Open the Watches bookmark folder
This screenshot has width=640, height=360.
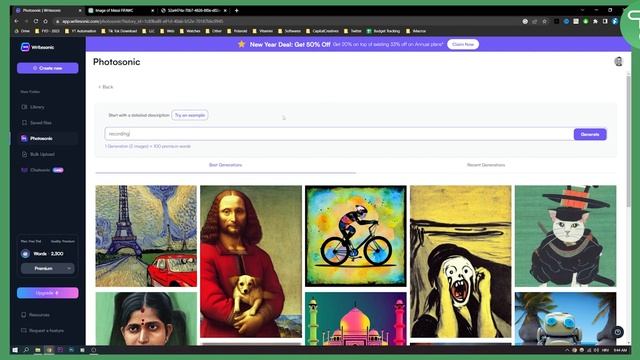coord(190,31)
